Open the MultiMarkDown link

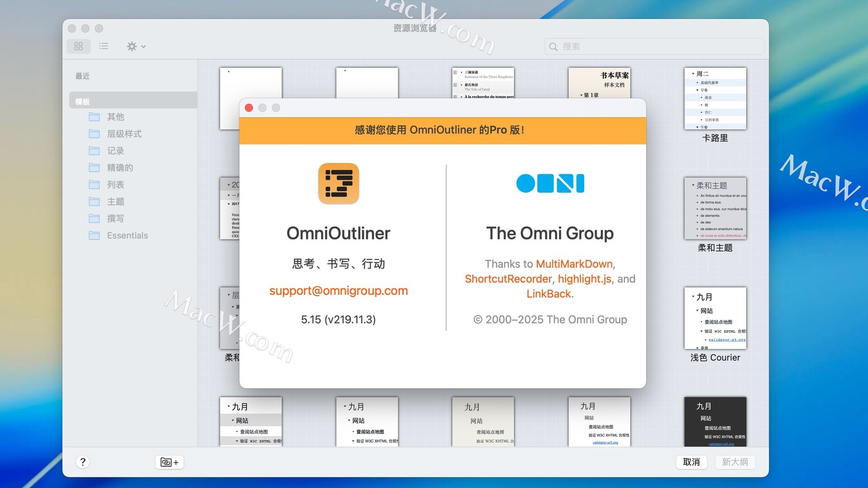point(574,264)
